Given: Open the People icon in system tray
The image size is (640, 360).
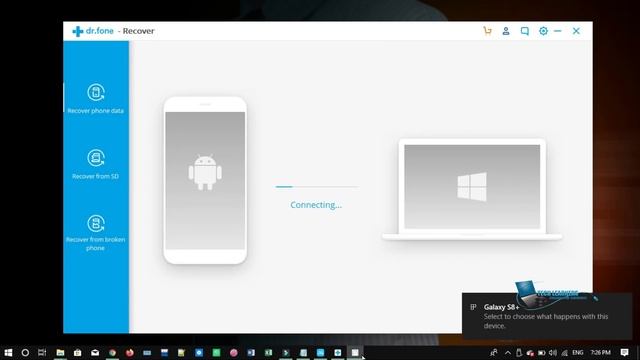Looking at the screenshot, I should coord(493,352).
